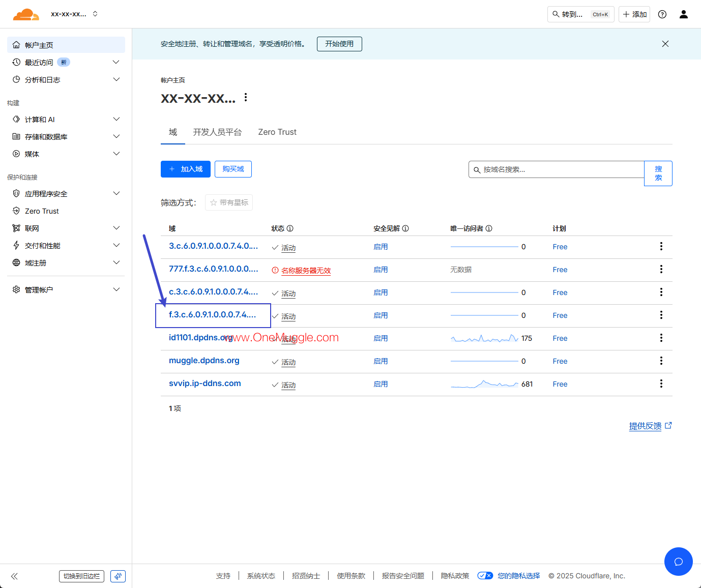Click the Careers footer link

coord(306,576)
